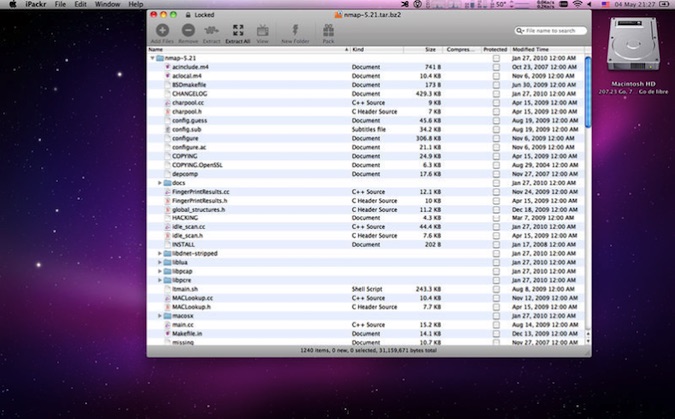The height and width of the screenshot is (419, 675).
Task: Collapse the nmap-5.21 root folder
Action: pyautogui.click(x=152, y=58)
